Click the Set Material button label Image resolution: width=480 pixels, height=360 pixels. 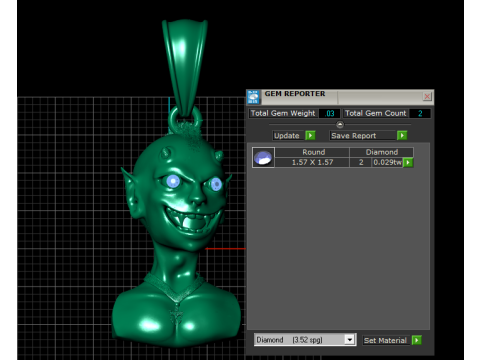point(385,340)
